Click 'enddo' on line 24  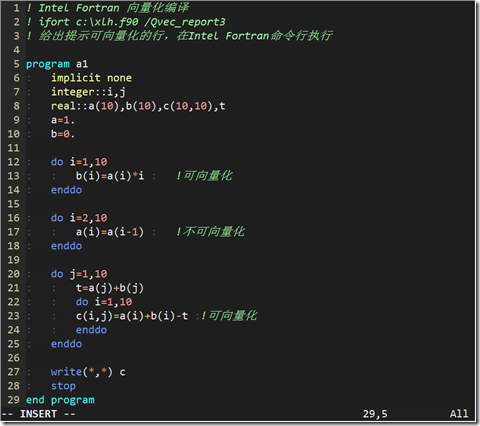coord(91,330)
